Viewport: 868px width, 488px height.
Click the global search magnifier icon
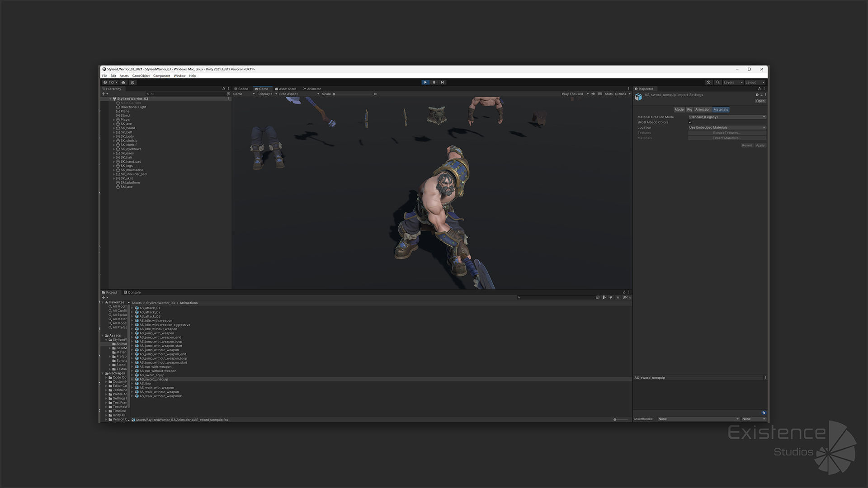click(717, 82)
